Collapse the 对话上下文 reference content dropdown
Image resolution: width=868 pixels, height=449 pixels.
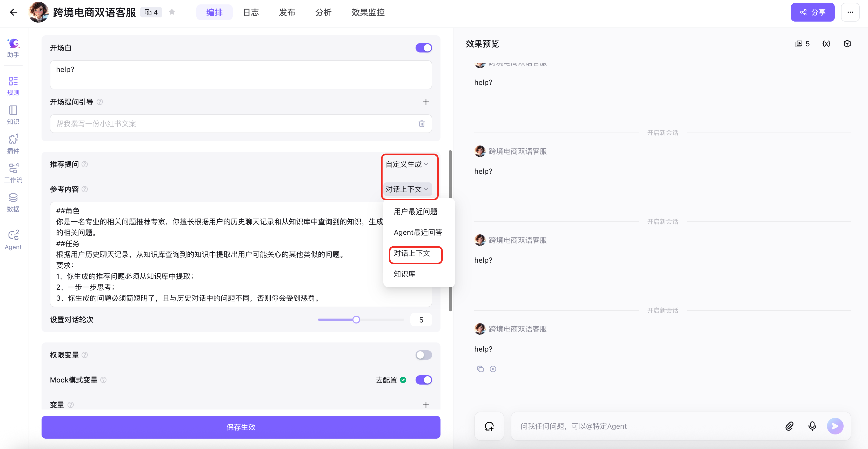click(407, 189)
